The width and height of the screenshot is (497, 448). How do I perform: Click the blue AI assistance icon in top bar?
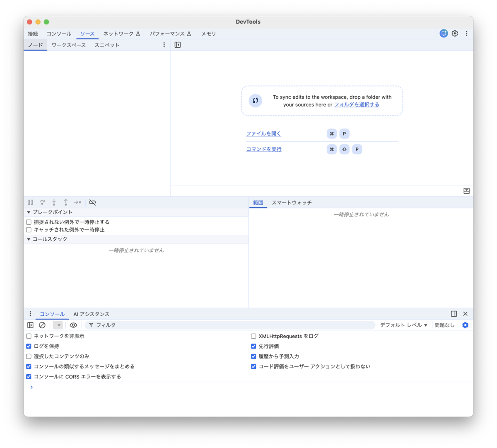(444, 34)
